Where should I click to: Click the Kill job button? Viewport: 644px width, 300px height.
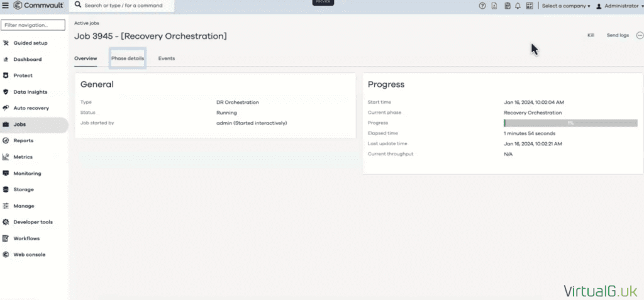[591, 35]
